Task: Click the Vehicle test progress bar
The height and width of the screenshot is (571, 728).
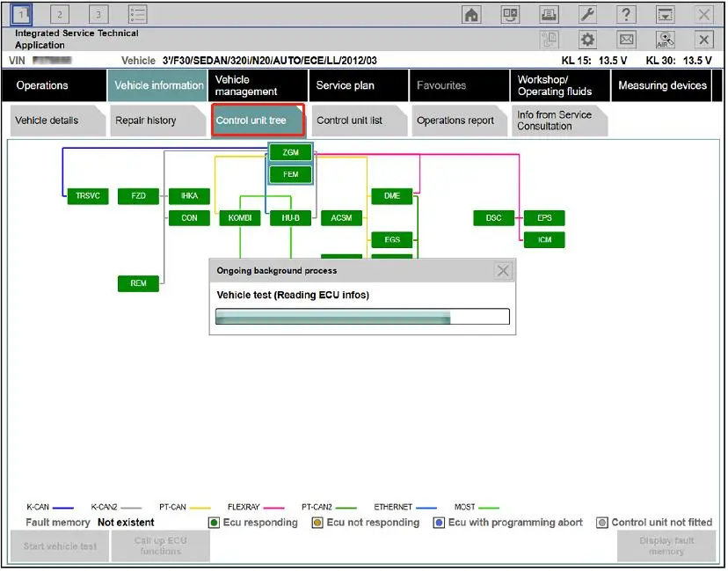Action: (362, 317)
